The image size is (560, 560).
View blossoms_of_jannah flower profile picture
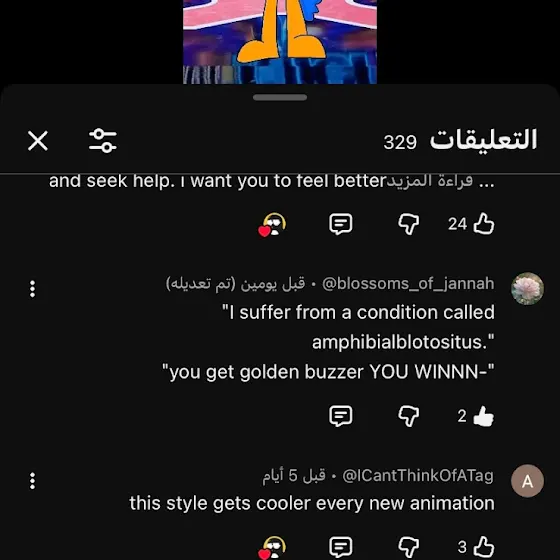[528, 289]
